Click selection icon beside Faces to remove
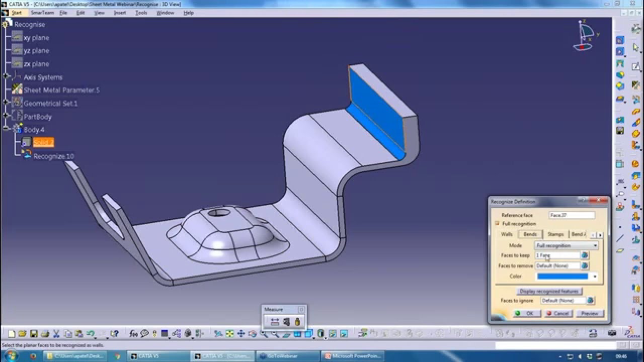The width and height of the screenshot is (644, 362). pyautogui.click(x=585, y=265)
